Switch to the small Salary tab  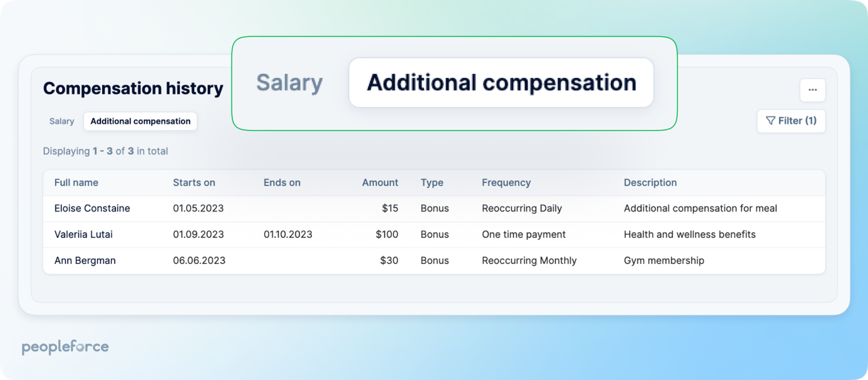point(61,121)
